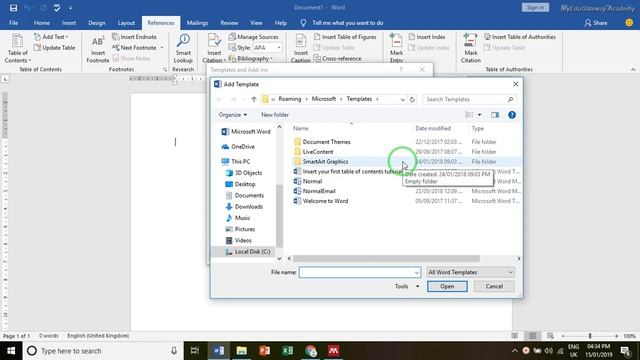Select Desktop in the navigation pane

point(245,184)
